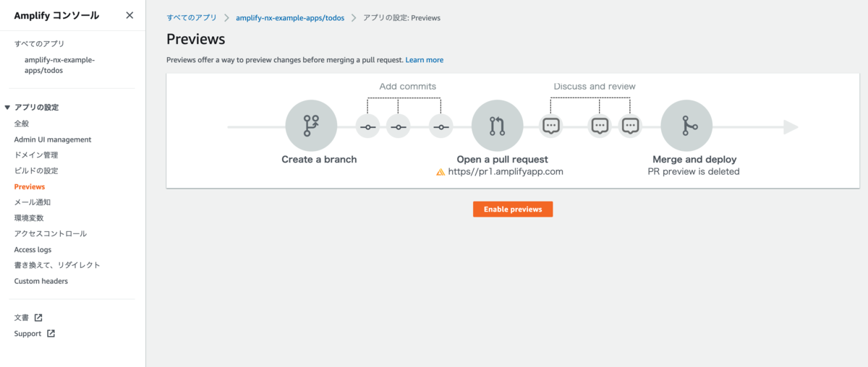Select amplify-nx-example-apps/todos in the sidebar

point(59,66)
